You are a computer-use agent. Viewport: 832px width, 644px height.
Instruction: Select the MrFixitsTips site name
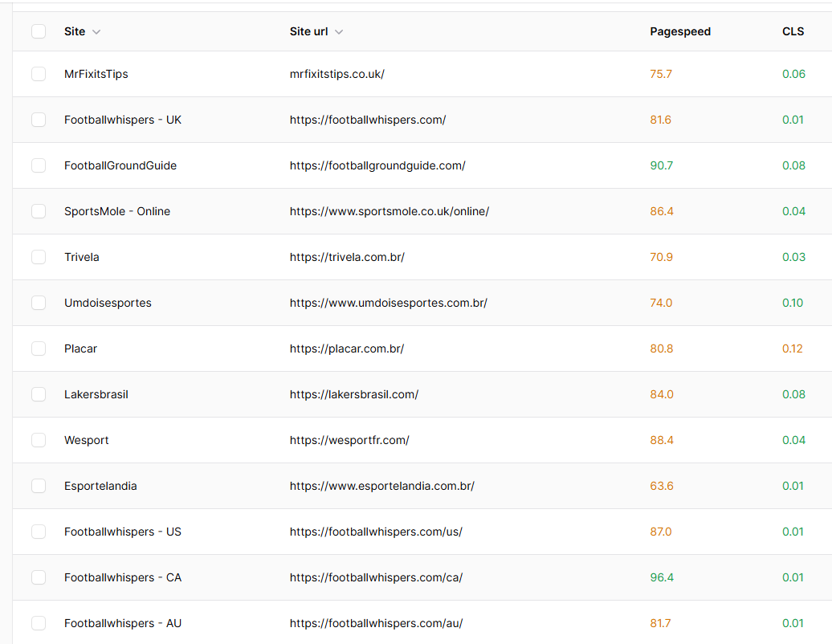(x=96, y=74)
